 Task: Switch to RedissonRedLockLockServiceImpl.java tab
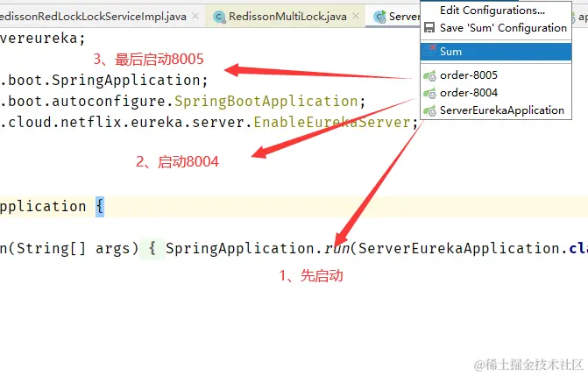pos(93,17)
